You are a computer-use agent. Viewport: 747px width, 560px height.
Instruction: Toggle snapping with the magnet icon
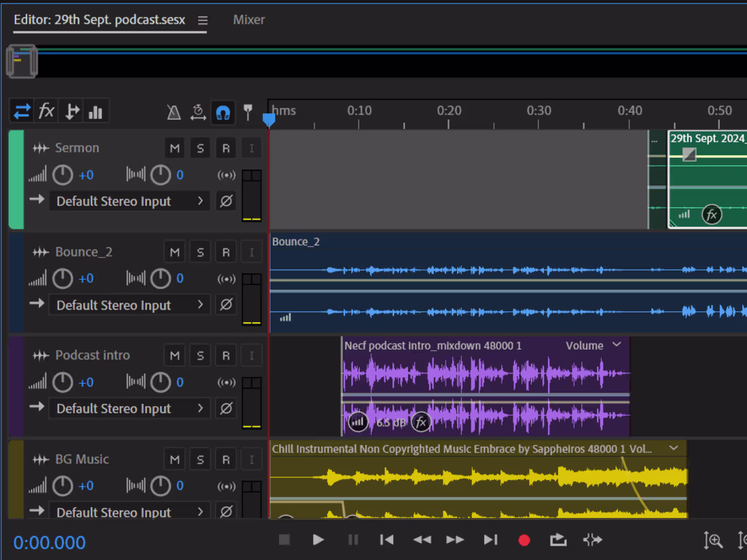pos(223,113)
